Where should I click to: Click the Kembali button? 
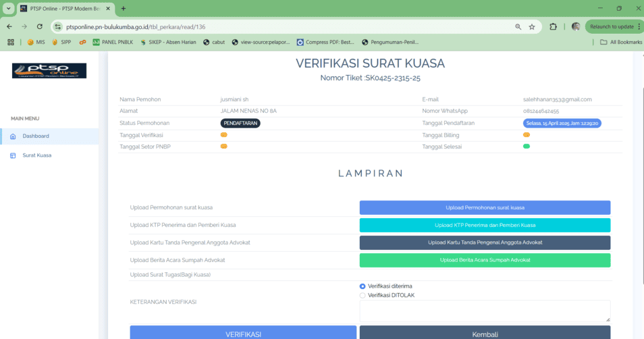pyautogui.click(x=485, y=334)
